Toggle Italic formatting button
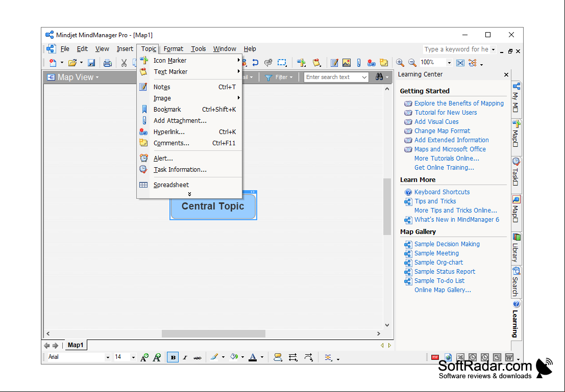565x392 pixels. tap(185, 357)
